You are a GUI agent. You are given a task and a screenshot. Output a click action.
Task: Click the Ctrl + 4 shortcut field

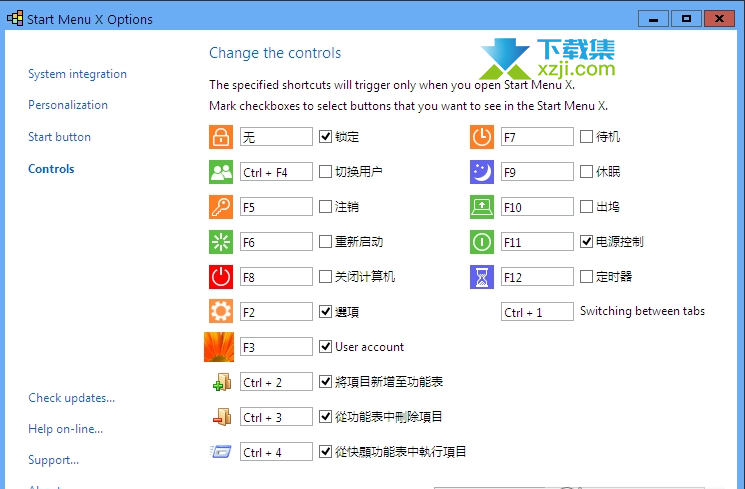(277, 452)
